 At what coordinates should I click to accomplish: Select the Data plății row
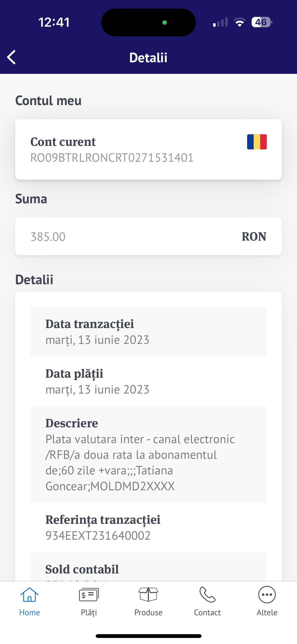pyautogui.click(x=148, y=381)
